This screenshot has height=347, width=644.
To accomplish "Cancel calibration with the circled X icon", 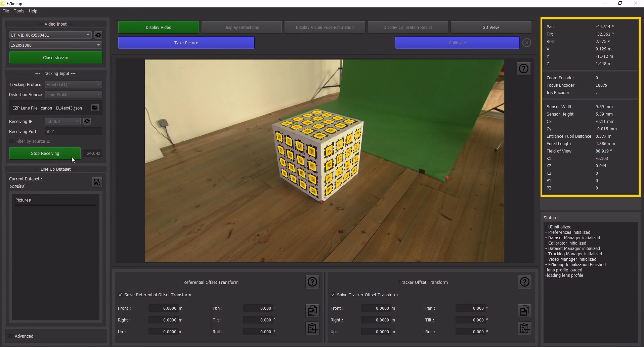I will (527, 43).
